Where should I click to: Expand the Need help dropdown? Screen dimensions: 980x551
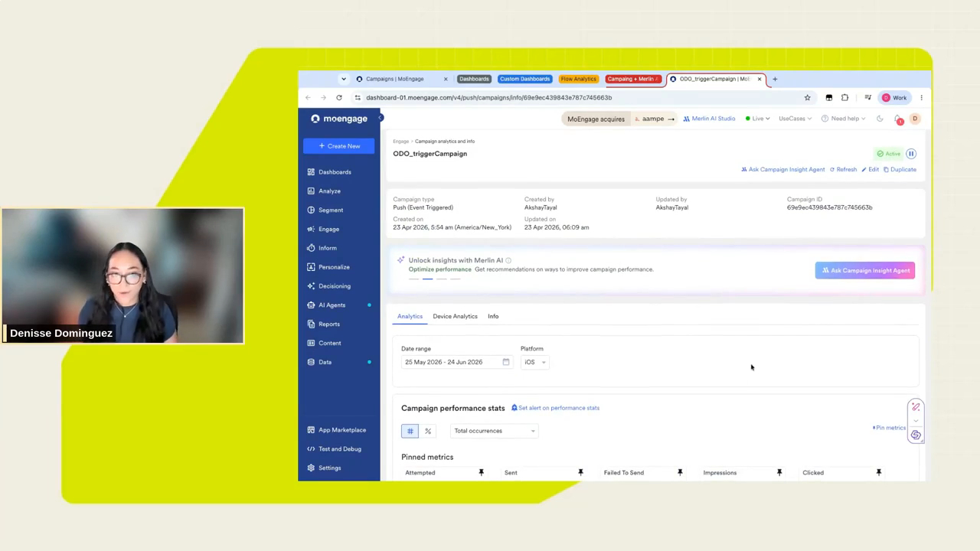coord(844,119)
